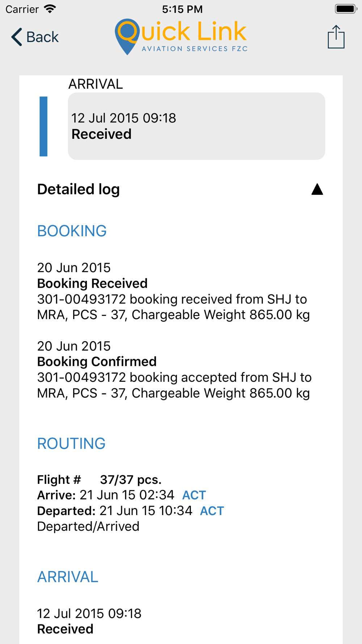
Task: Tap the blue ARRIVAL section header
Action: (x=68, y=577)
